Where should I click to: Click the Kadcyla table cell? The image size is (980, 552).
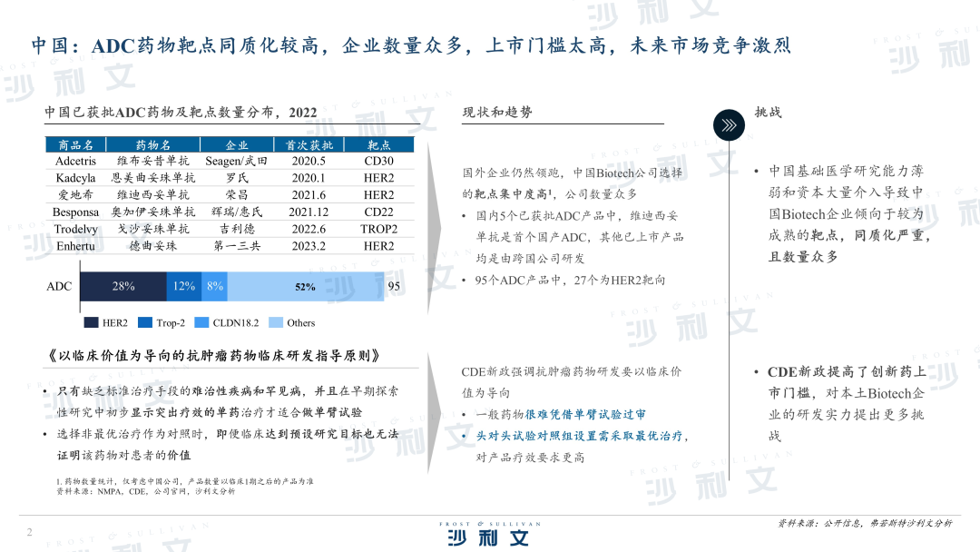click(75, 178)
